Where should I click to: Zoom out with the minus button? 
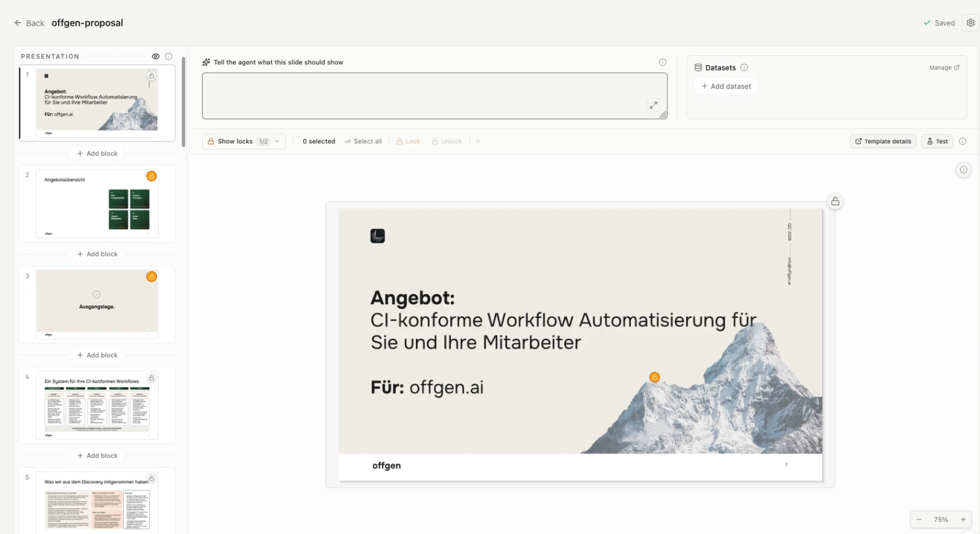point(919,520)
